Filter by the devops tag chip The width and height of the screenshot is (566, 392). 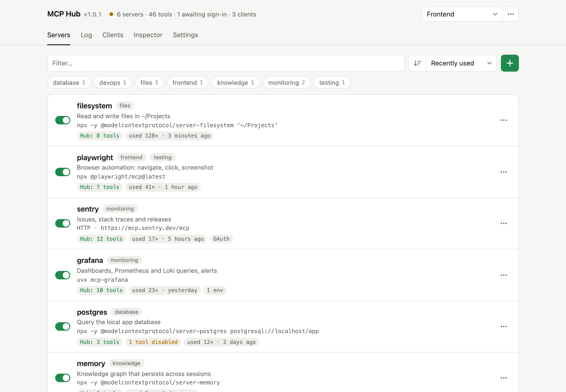113,82
